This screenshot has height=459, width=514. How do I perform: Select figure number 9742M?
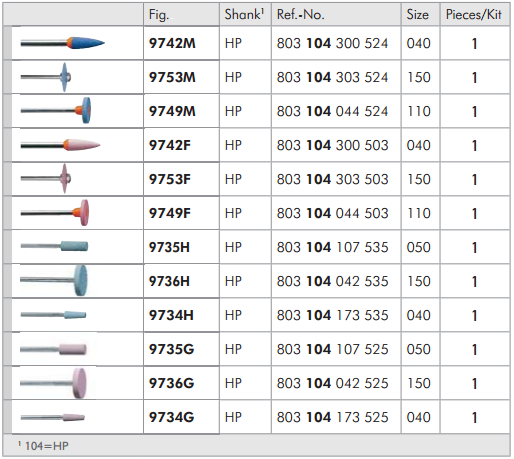tap(172, 43)
